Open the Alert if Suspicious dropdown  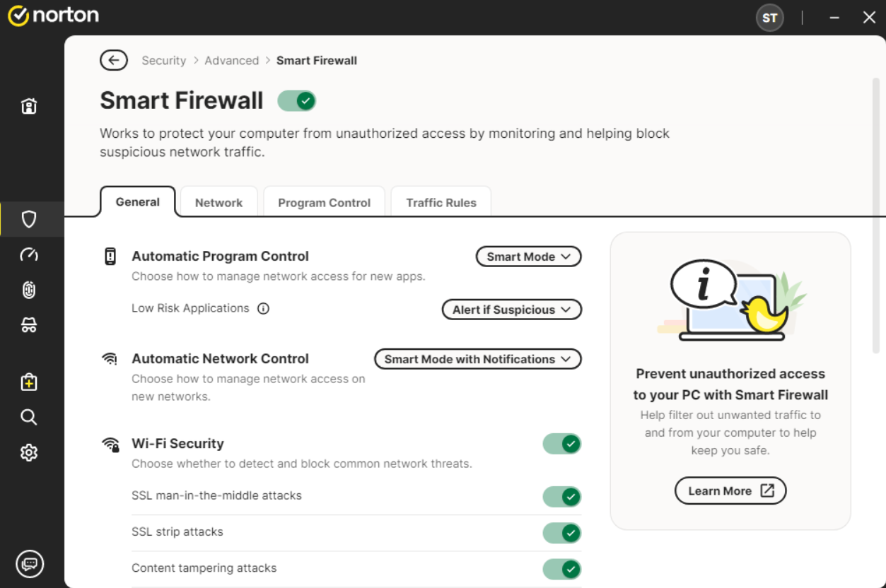[511, 310]
